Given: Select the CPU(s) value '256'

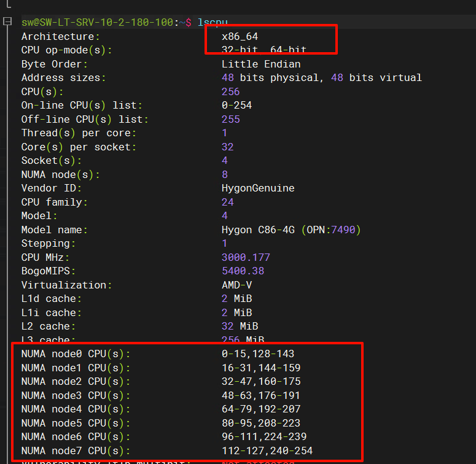Looking at the screenshot, I should click(231, 91).
